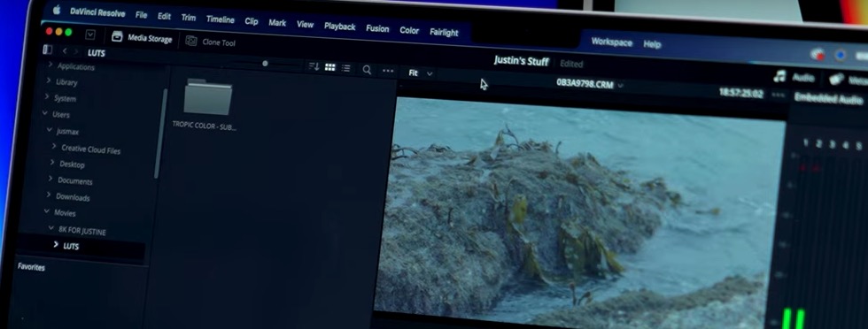This screenshot has height=329, width=868.
Task: Go back with the left navigation arrow
Action: point(64,51)
